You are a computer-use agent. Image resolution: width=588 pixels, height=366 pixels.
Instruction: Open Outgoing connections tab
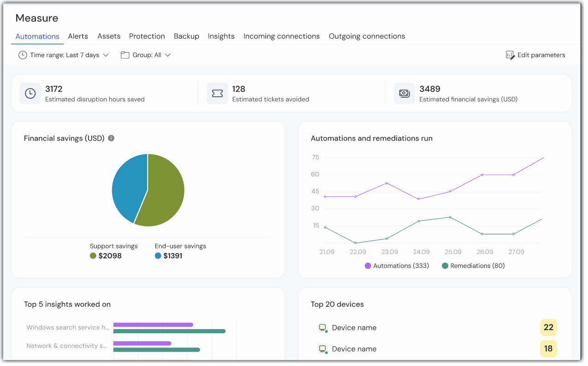coord(367,36)
